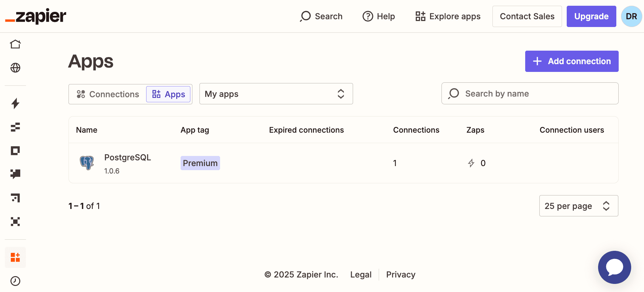Click the orange Apps icon in sidebar
The width and height of the screenshot is (644, 292).
15,258
